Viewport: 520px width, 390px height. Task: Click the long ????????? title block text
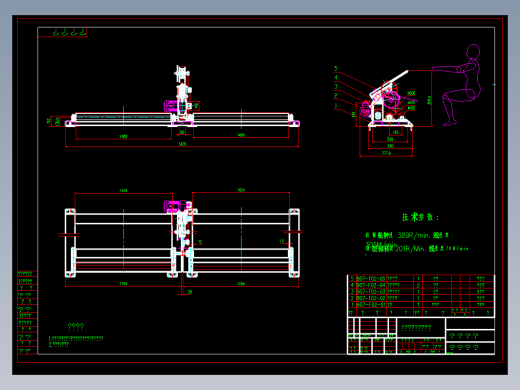click(416, 328)
